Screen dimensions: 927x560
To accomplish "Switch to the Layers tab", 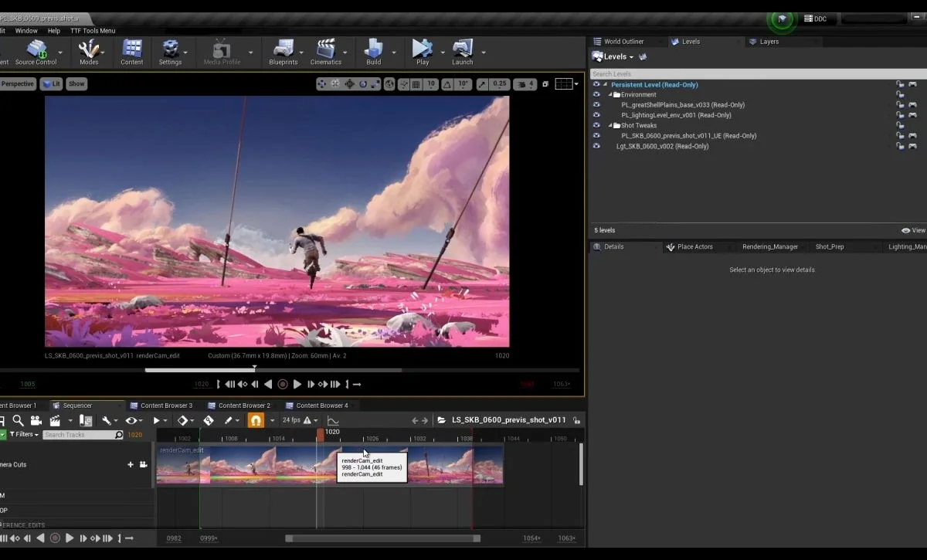I will click(769, 42).
